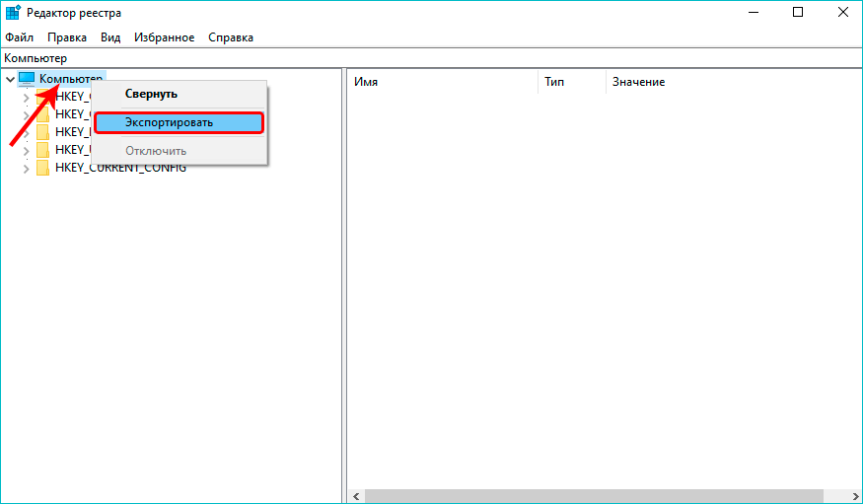Viewport: 863px width, 504px height.
Task: Open the Вид menu
Action: [110, 37]
